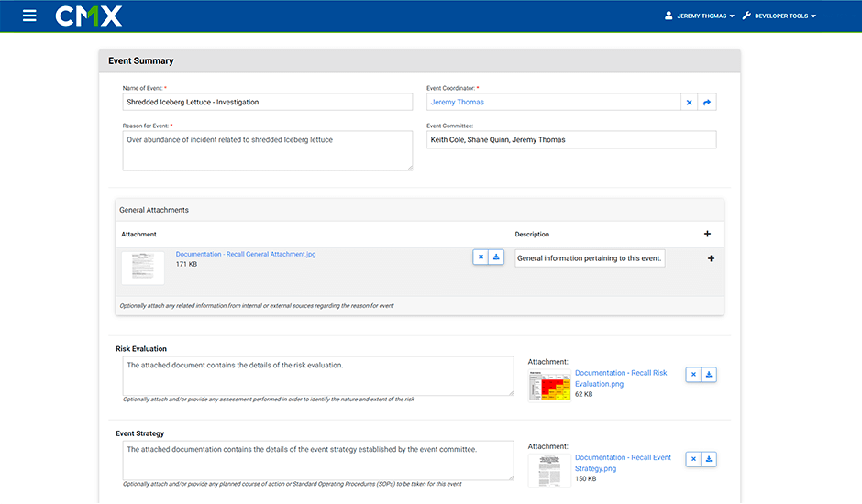The width and height of the screenshot is (862, 504).
Task: Remove the Risk Evaluation attachment
Action: pos(694,375)
